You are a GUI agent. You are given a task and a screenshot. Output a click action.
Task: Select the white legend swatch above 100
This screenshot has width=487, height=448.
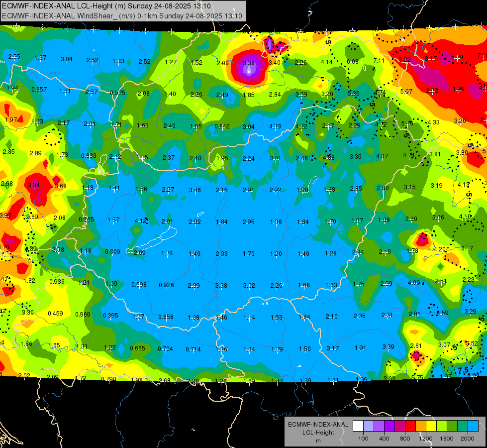coord(358,426)
